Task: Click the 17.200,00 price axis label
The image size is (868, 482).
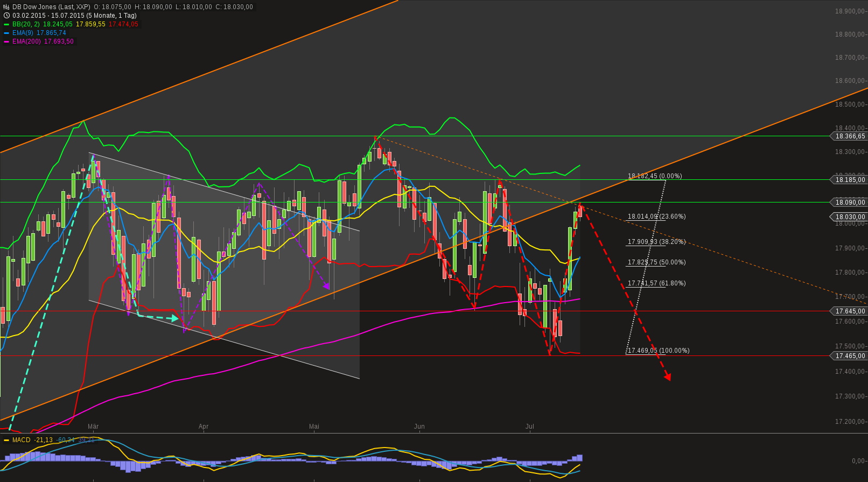Action: [x=850, y=422]
